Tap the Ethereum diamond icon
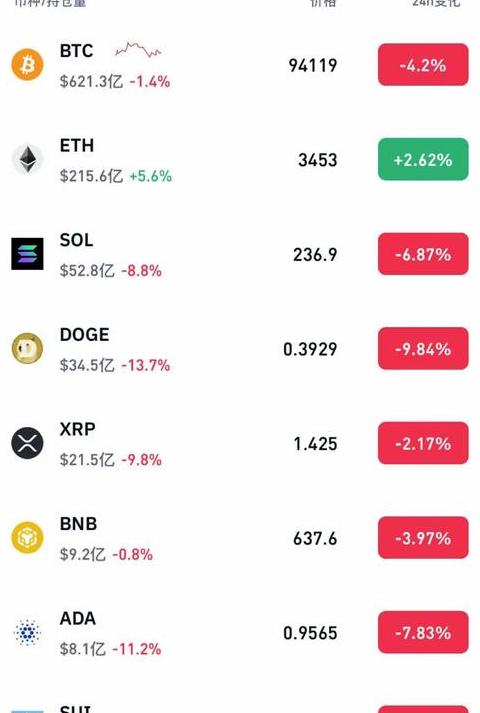This screenshot has height=713, width=480. pos(27,159)
